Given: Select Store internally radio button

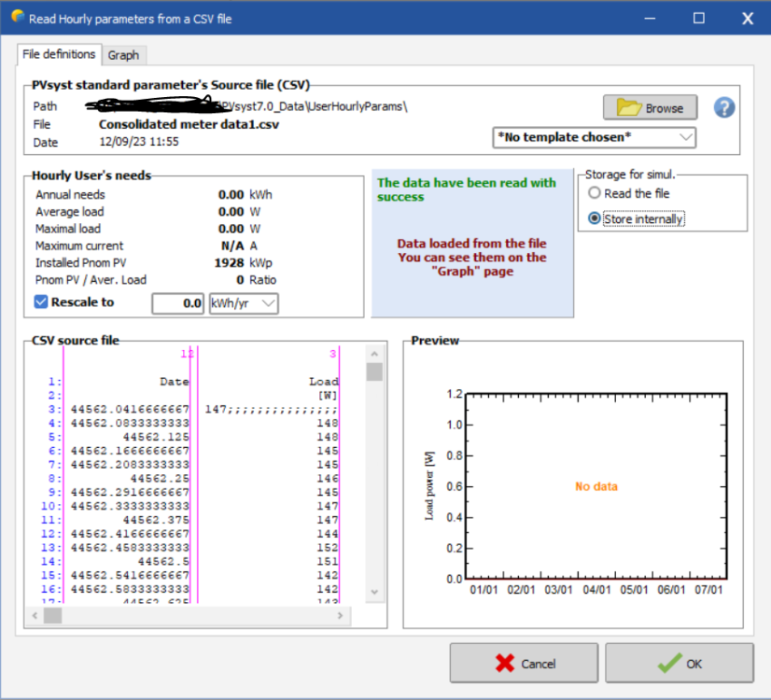Looking at the screenshot, I should tap(594, 218).
